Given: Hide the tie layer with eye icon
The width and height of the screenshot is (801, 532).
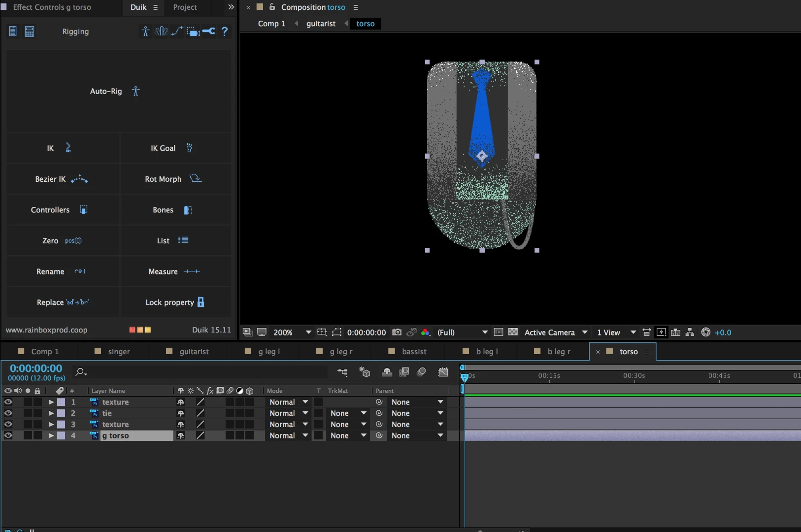Looking at the screenshot, I should pyautogui.click(x=8, y=413).
